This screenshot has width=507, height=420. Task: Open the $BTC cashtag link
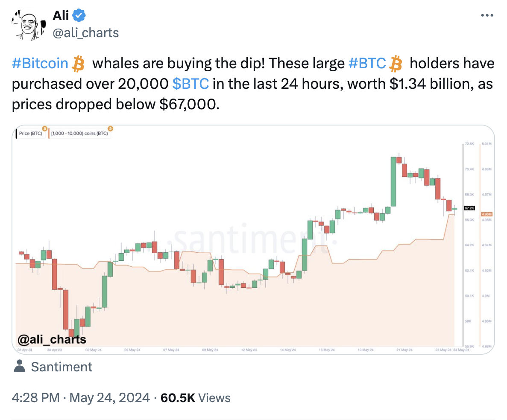click(191, 84)
